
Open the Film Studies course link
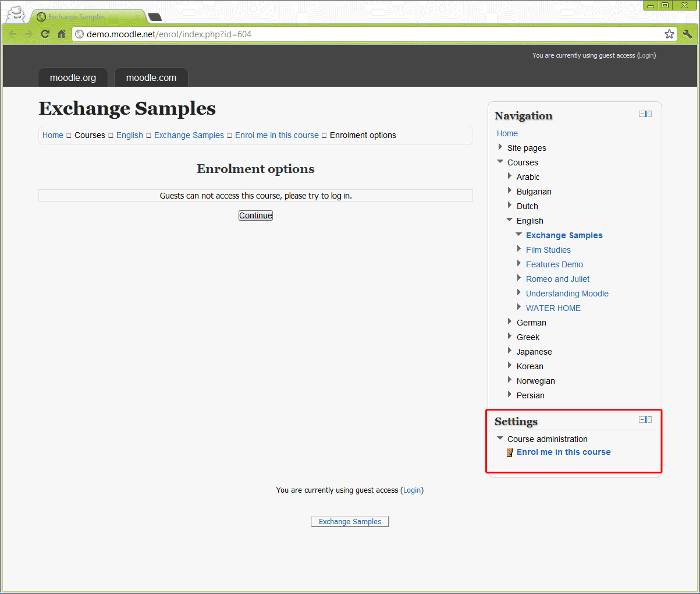(548, 250)
